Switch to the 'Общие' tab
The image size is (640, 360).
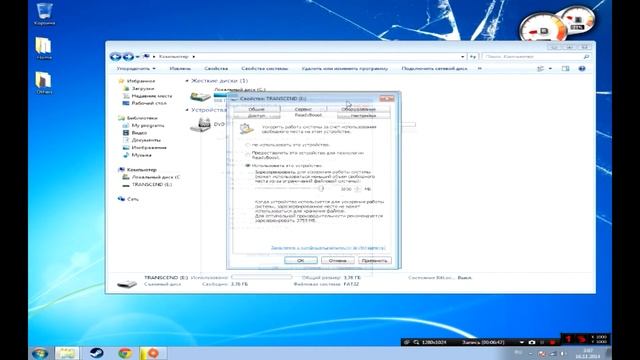click(x=256, y=109)
